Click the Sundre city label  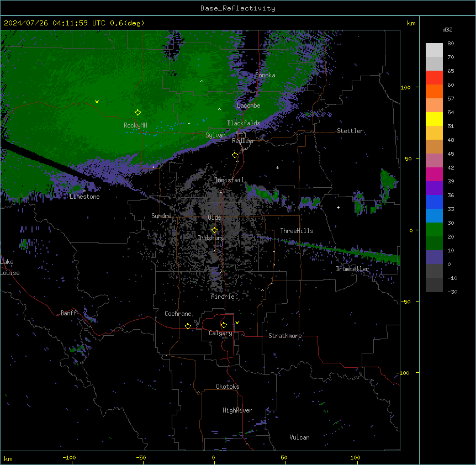point(161,216)
